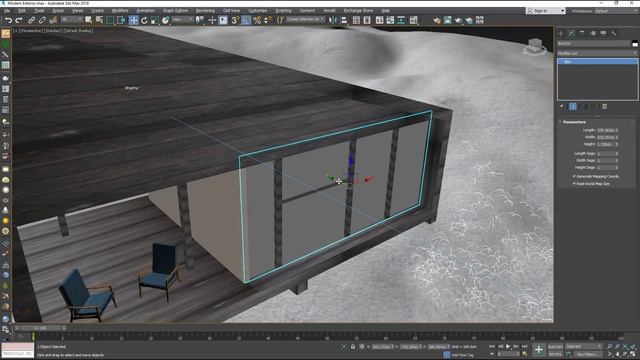The width and height of the screenshot is (640, 360).
Task: Toggle the 3D Snaps button
Action: (235, 20)
